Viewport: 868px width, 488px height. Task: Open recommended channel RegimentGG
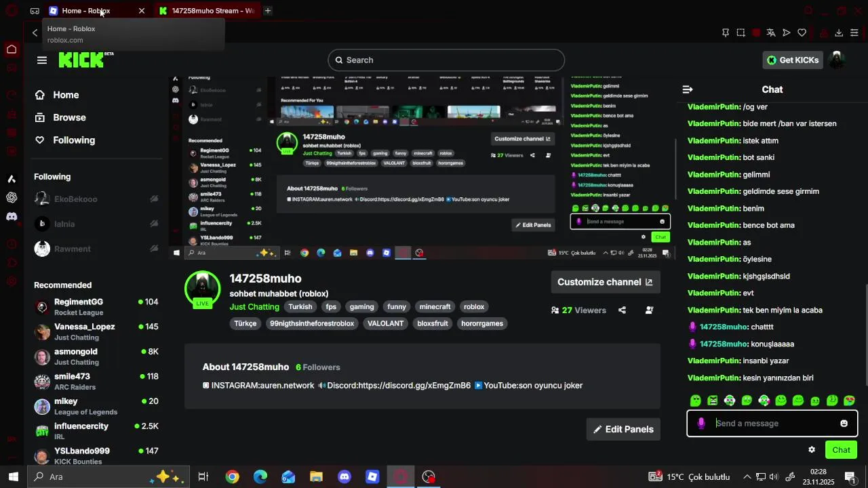(x=97, y=307)
